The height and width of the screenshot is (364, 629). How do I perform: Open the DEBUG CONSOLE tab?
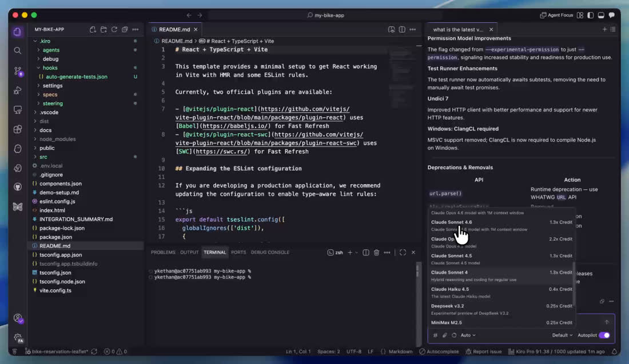(x=270, y=252)
